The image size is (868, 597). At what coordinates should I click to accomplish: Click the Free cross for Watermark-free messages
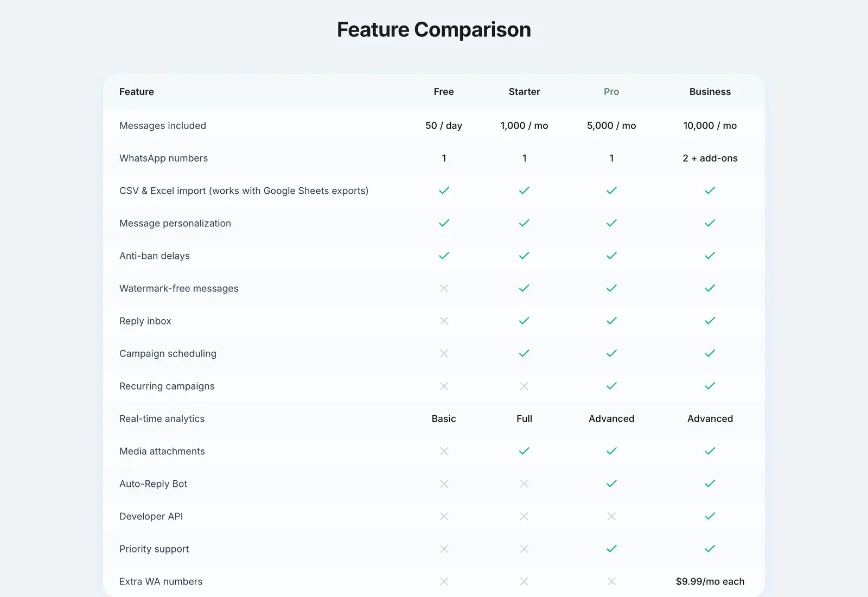tap(444, 288)
